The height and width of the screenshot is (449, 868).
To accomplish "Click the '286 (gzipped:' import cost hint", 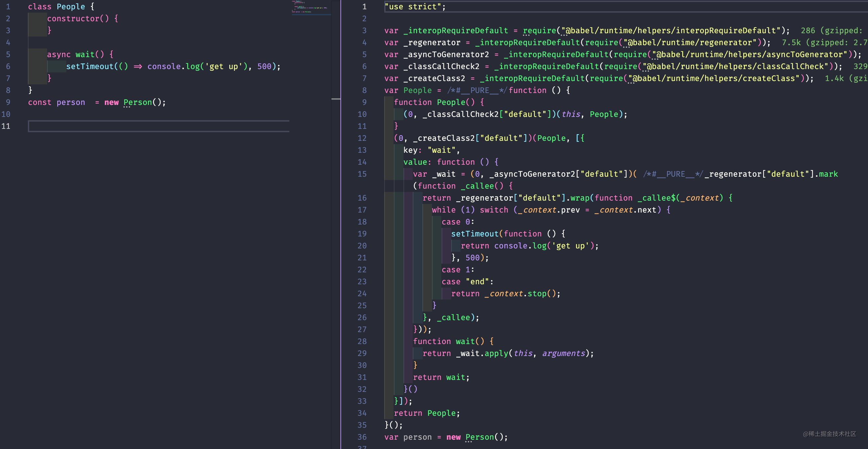I will tap(831, 31).
